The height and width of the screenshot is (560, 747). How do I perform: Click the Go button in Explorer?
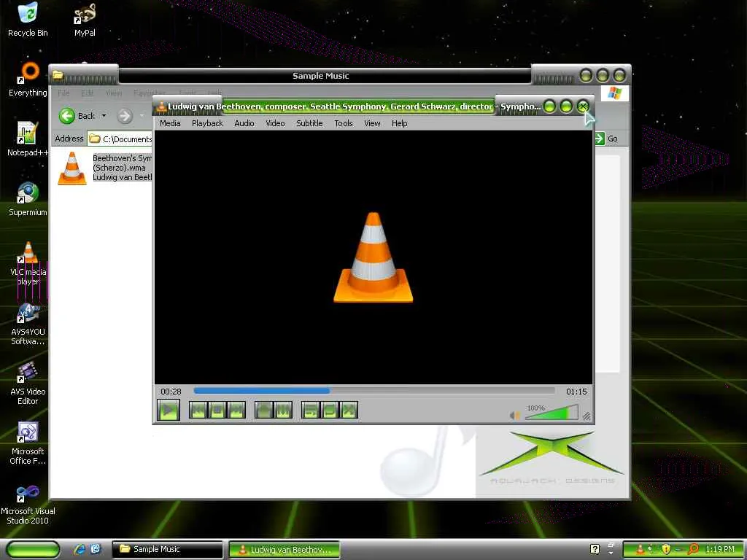click(x=606, y=139)
